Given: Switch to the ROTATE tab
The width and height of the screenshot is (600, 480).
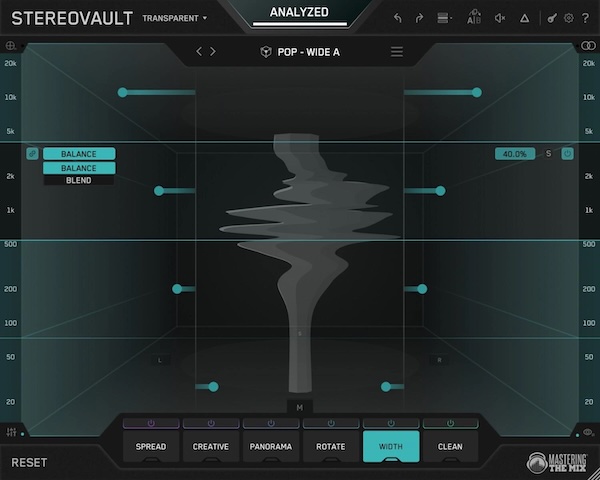Looking at the screenshot, I should tap(331, 446).
